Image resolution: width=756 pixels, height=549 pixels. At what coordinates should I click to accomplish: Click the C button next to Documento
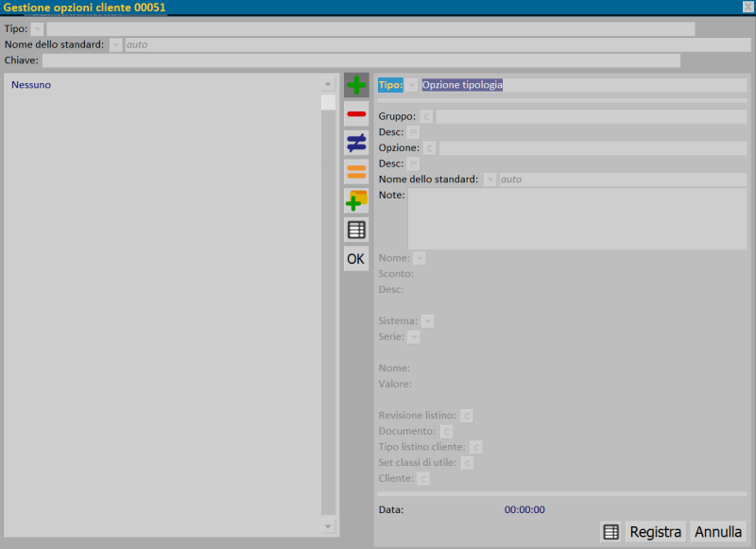pyautogui.click(x=446, y=432)
